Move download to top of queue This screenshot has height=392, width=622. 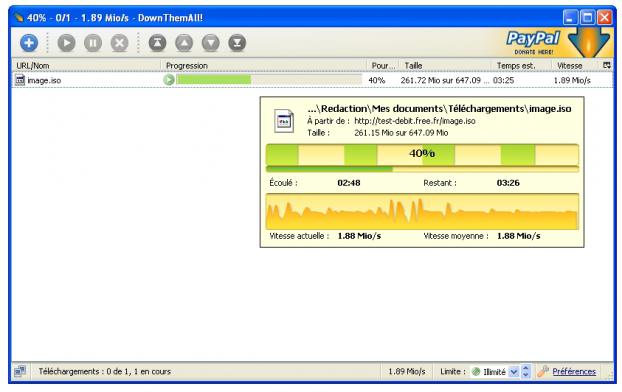coord(157,42)
